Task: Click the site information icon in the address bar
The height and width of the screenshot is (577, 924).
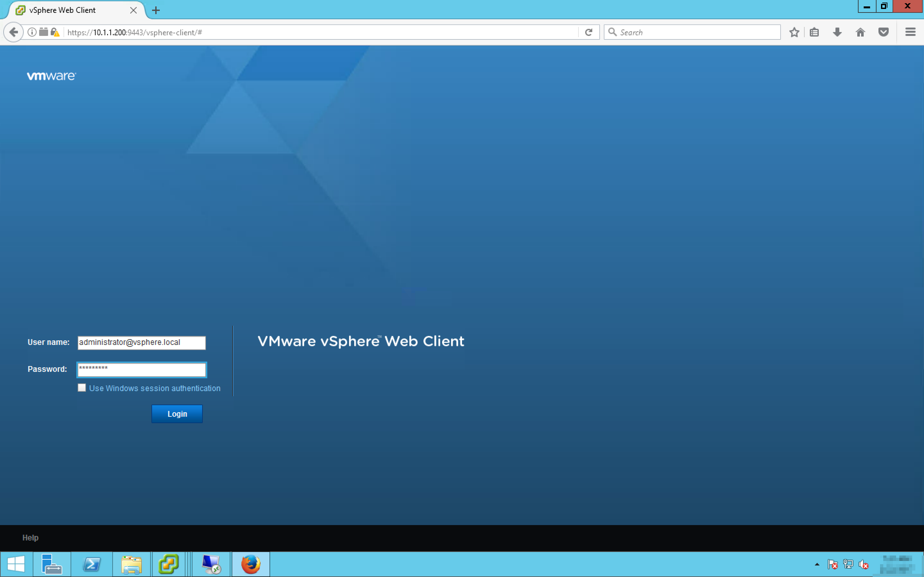Action: pos(32,32)
